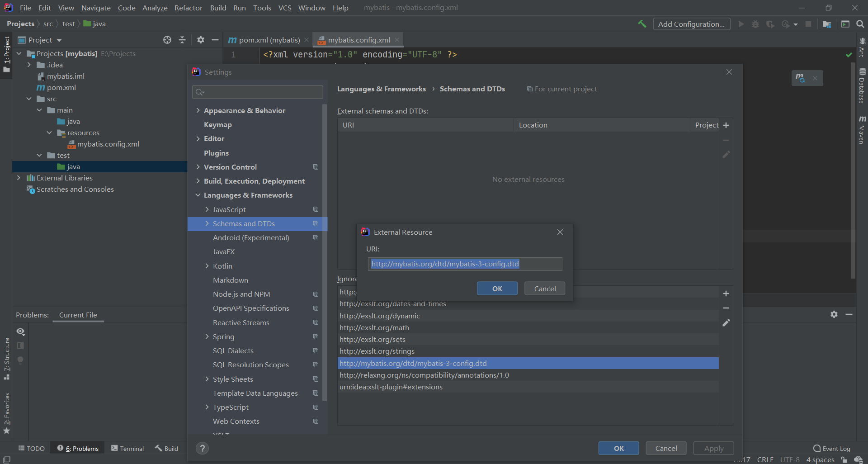Expand the Spring settings node
Image resolution: width=868 pixels, height=464 pixels.
(x=207, y=336)
